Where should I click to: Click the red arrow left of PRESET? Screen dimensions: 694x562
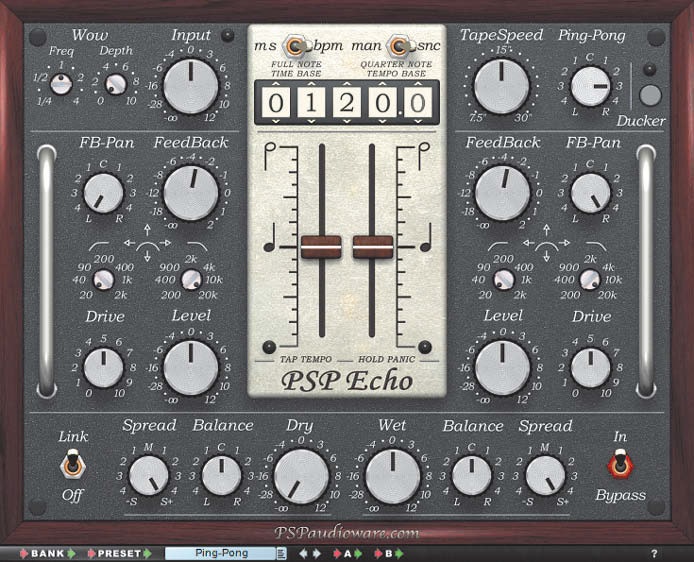[92, 553]
